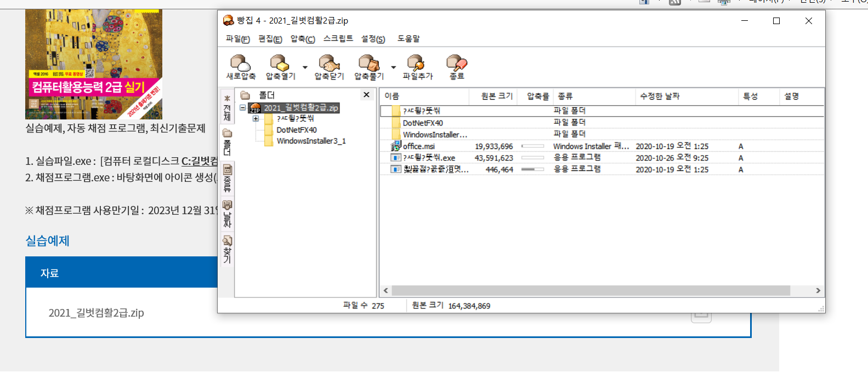Switch to the 찾기 sidebar tab
This screenshot has height=378, width=868.
(x=227, y=249)
